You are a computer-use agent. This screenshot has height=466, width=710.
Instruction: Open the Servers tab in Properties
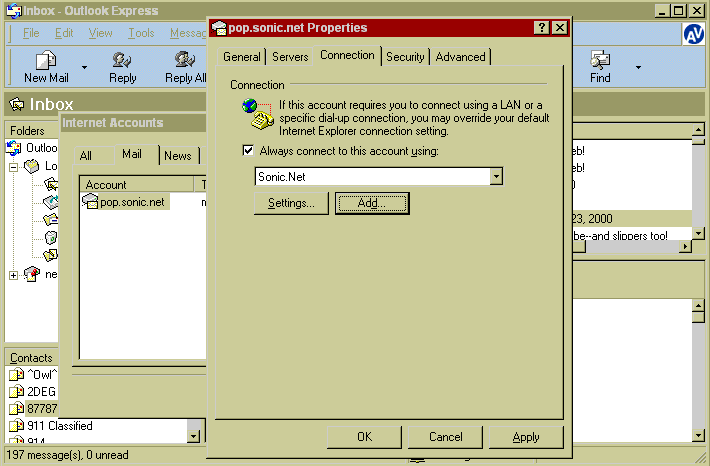[290, 57]
